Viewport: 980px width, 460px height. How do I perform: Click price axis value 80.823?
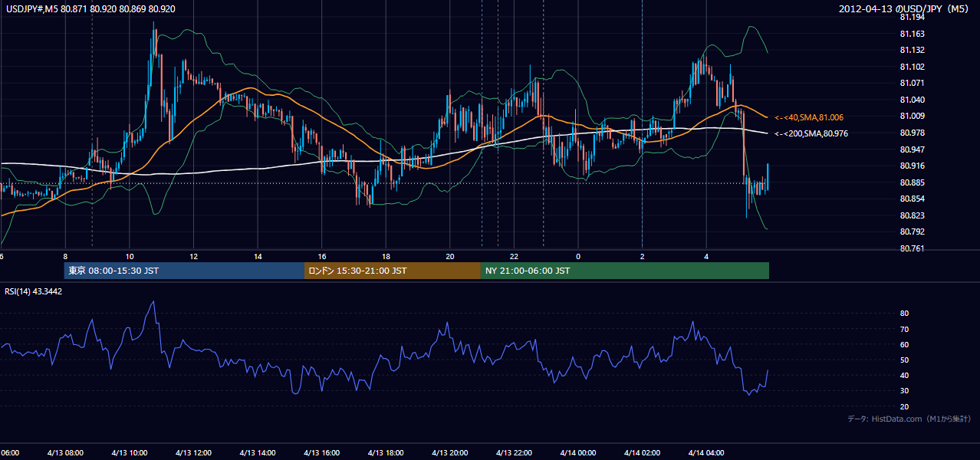pos(913,215)
